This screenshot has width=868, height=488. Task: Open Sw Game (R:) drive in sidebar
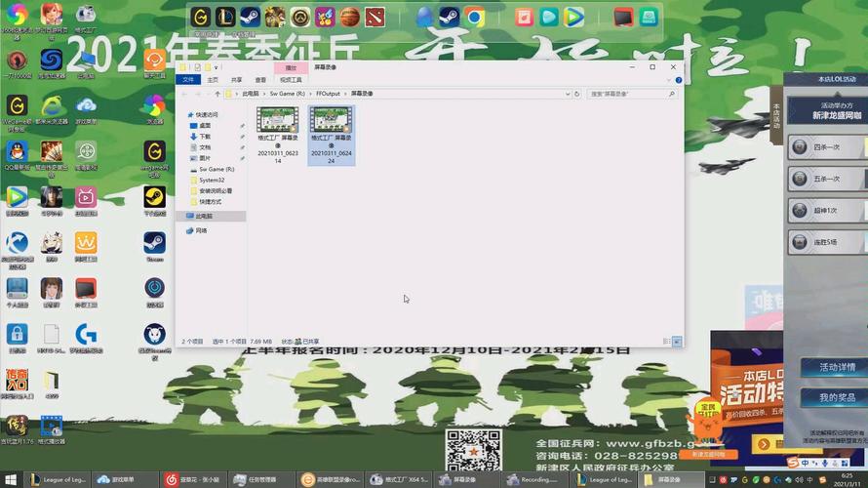tap(213, 169)
